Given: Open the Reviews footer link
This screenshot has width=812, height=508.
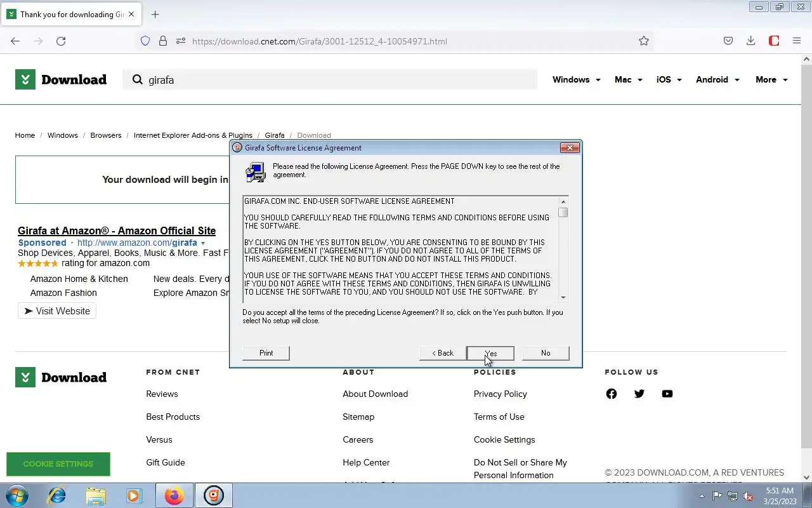Looking at the screenshot, I should [162, 394].
